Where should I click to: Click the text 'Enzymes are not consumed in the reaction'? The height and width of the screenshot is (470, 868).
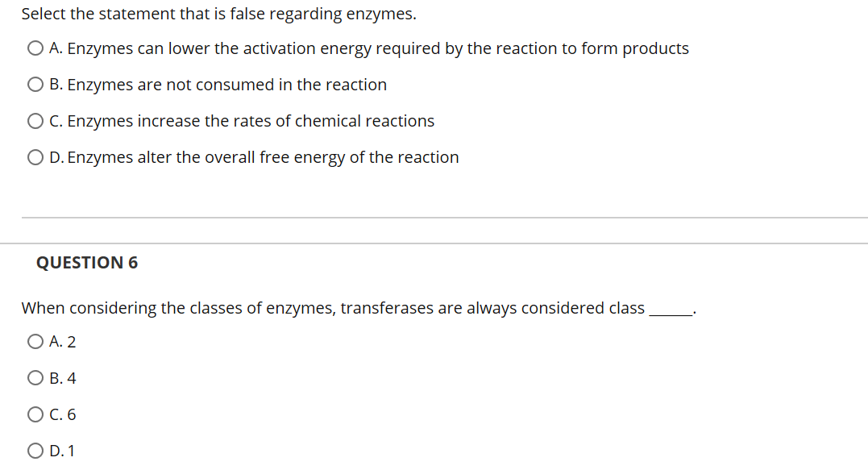tap(218, 85)
